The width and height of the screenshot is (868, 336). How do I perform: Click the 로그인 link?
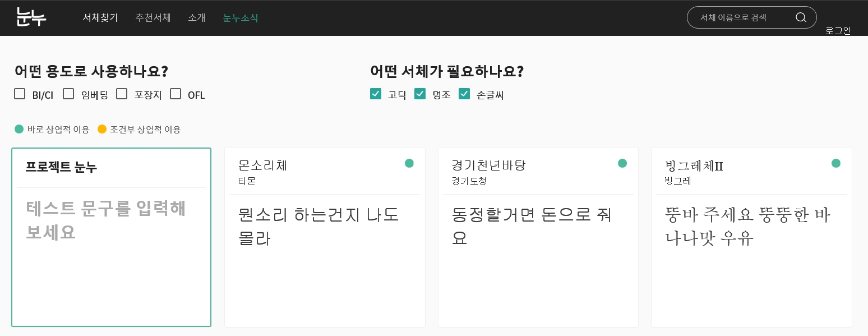click(838, 31)
